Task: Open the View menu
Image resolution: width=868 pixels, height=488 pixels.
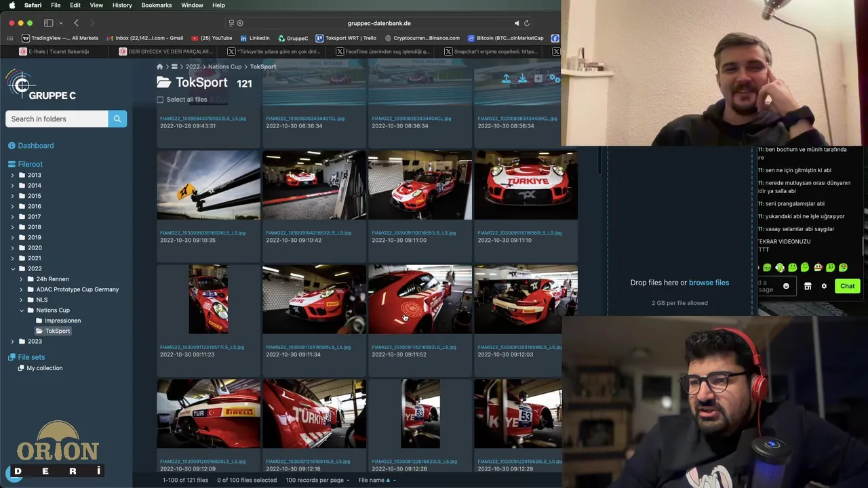Action: (x=96, y=5)
